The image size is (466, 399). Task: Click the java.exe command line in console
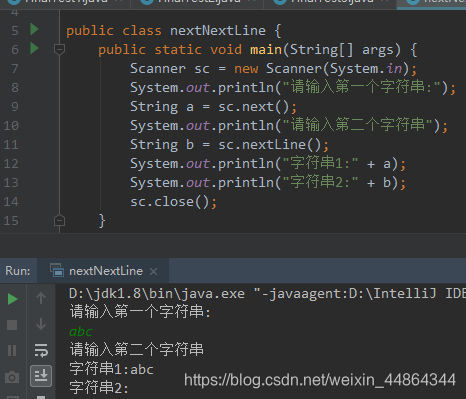pyautogui.click(x=267, y=294)
